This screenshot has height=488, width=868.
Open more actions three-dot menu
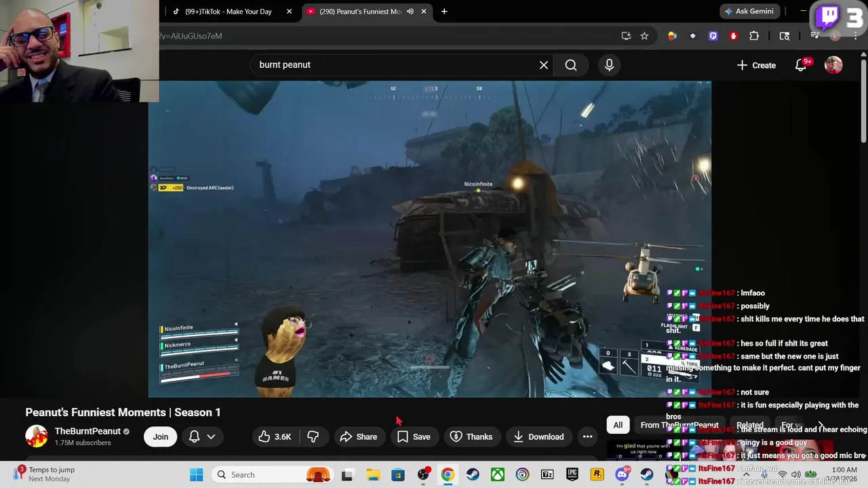pos(588,436)
